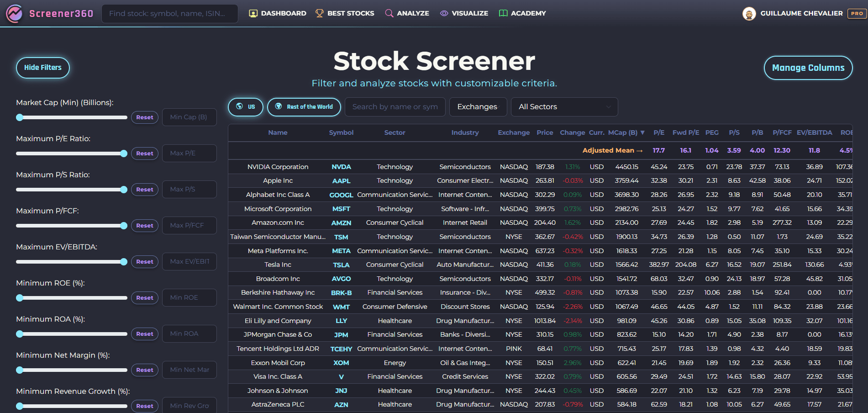The width and height of the screenshot is (868, 413).
Task: Open the All Sectors dropdown
Action: 564,106
